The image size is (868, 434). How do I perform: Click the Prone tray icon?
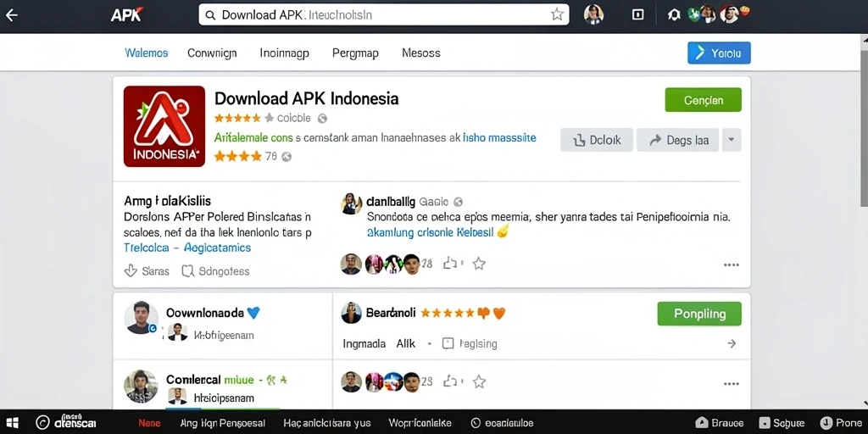(842, 424)
